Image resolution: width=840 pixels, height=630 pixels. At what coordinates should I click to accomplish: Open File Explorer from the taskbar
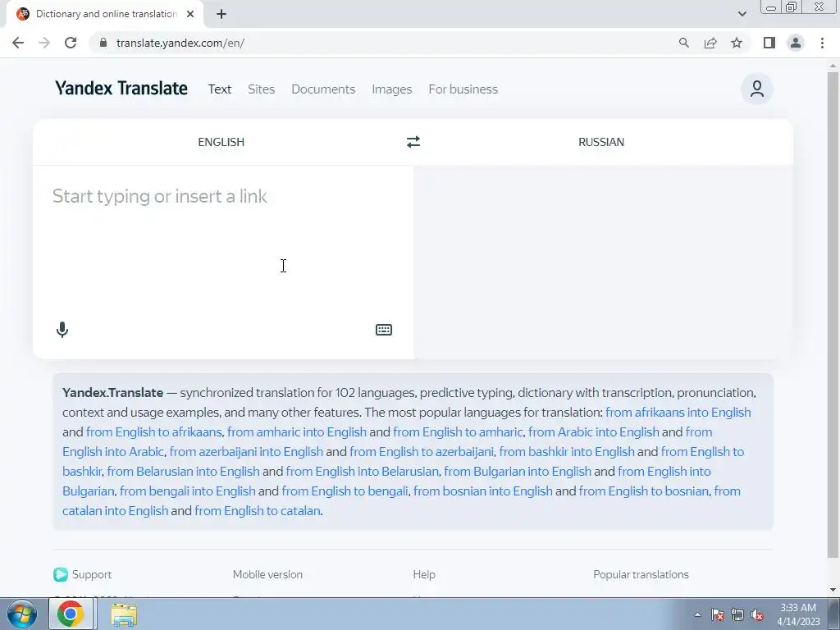(124, 614)
